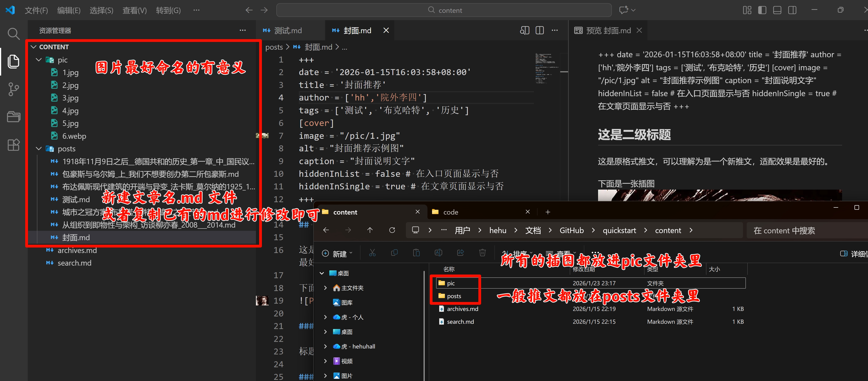Open the Extensions view in the activity bar
Image resolution: width=868 pixels, height=381 pixels.
pos(14,145)
